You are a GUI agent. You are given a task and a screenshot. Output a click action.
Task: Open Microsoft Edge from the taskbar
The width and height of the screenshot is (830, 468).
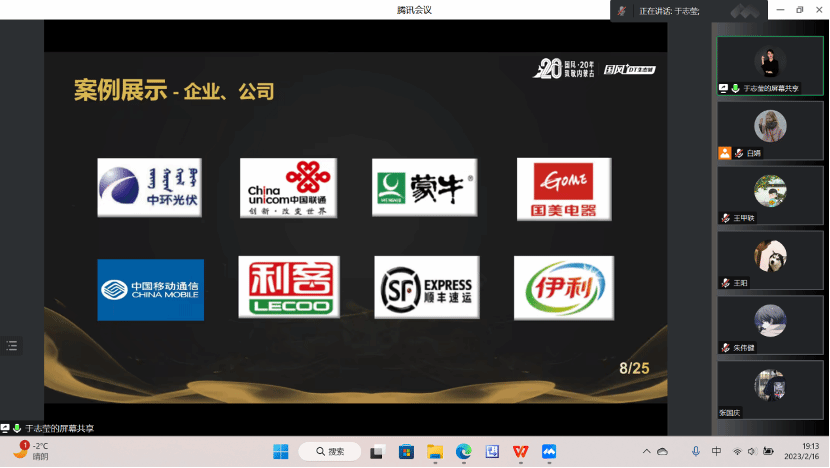(x=464, y=452)
